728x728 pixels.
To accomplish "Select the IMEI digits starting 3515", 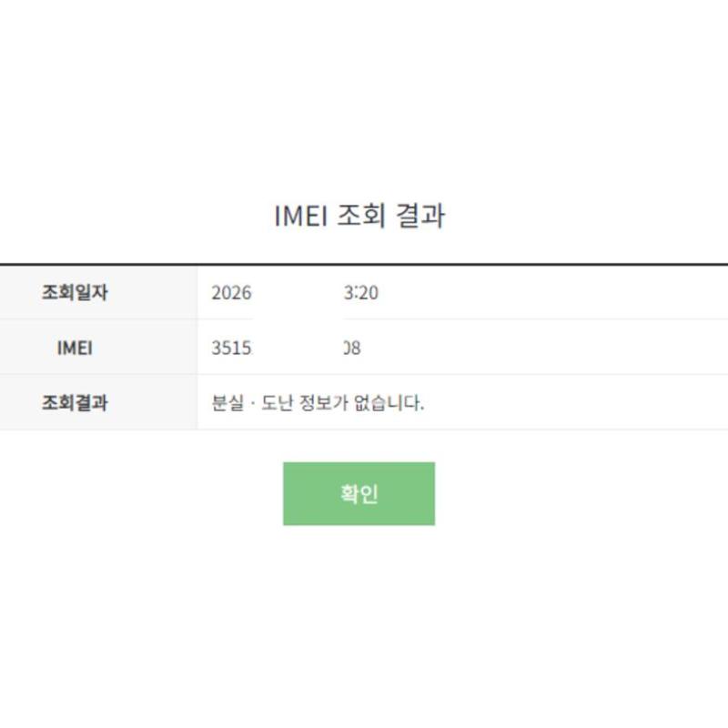I will coord(231,348).
